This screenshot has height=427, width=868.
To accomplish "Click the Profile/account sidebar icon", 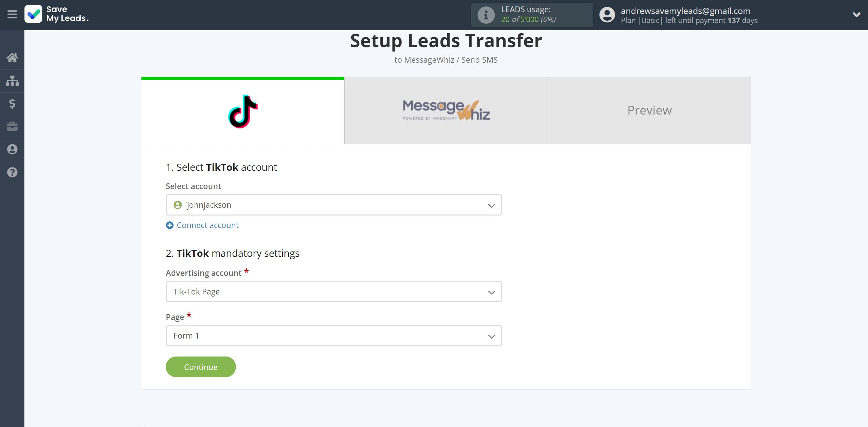I will click(12, 149).
